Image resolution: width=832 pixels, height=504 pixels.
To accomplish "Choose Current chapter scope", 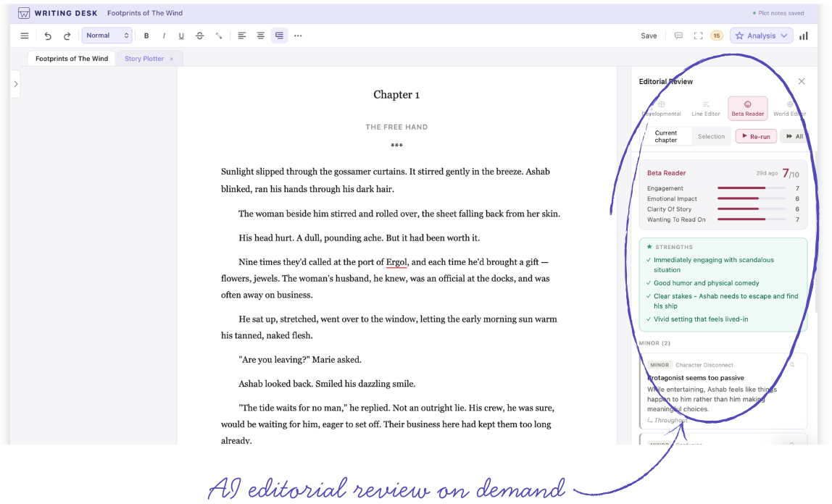I will 665,137.
